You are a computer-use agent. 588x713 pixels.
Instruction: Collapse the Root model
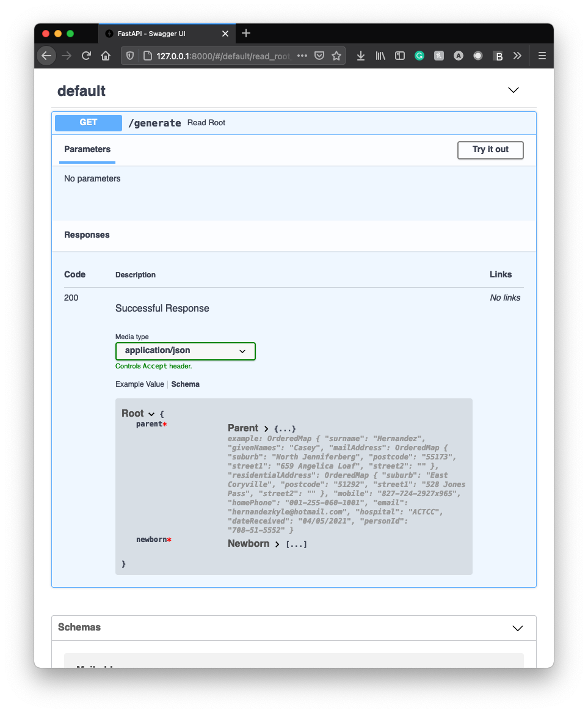(x=151, y=414)
